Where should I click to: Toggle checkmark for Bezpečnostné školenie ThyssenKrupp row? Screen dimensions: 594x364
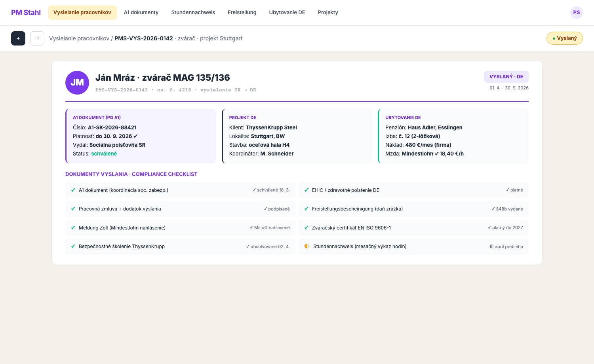tap(73, 246)
